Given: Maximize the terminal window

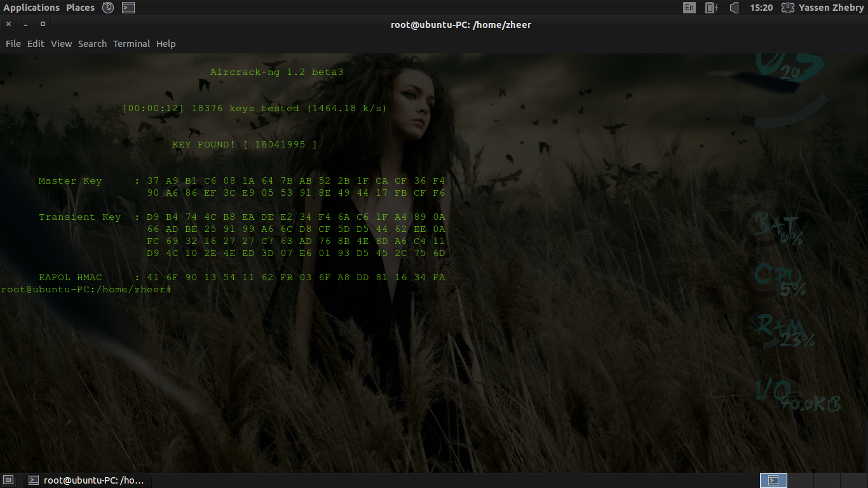Looking at the screenshot, I should coord(43,24).
